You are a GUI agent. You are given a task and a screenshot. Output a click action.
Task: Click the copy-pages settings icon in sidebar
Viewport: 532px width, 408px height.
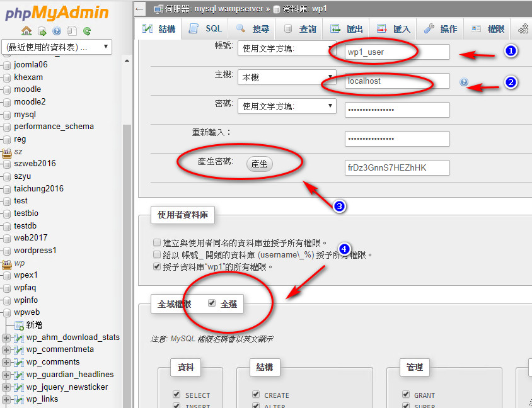tap(71, 31)
